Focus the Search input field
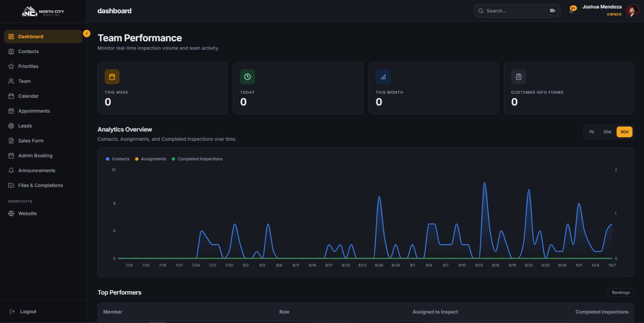The image size is (644, 323). click(517, 11)
